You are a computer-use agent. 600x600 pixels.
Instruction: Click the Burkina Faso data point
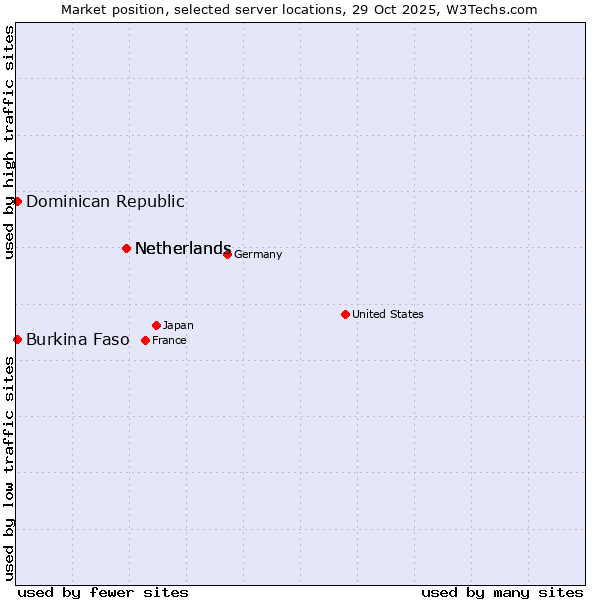[x=17, y=339]
